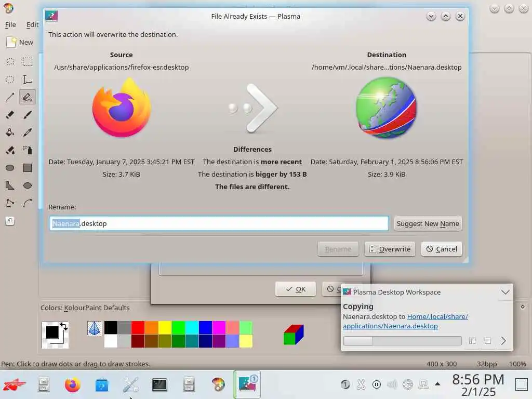Show copying job details chevron
The height and width of the screenshot is (399, 532).
503,341
